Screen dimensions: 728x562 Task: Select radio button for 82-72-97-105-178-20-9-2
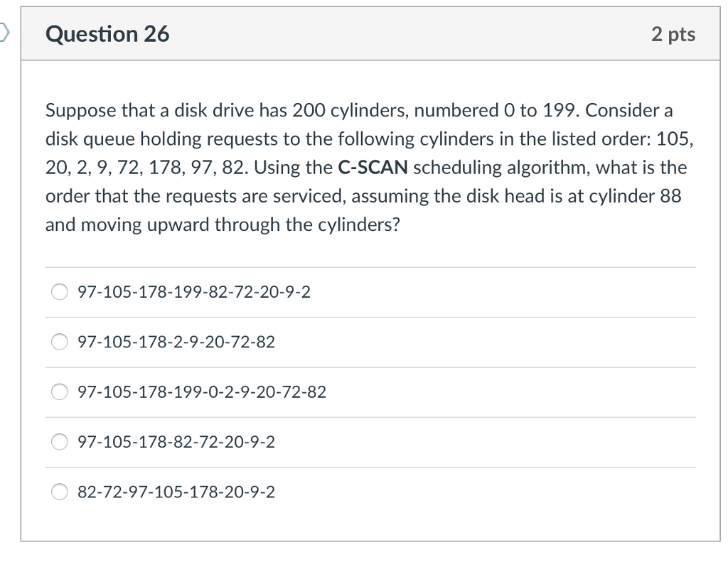[x=60, y=492]
